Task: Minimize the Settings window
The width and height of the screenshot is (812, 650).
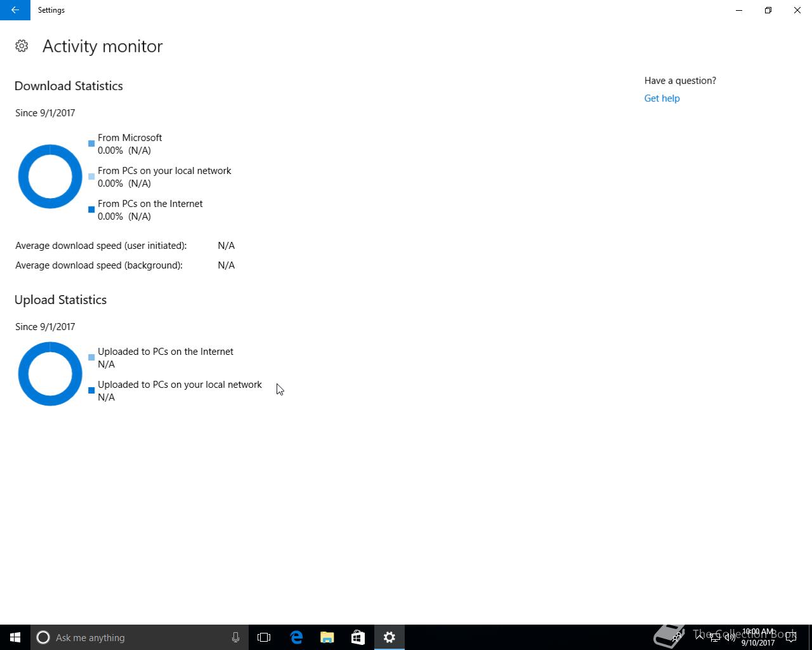Action: coord(739,10)
